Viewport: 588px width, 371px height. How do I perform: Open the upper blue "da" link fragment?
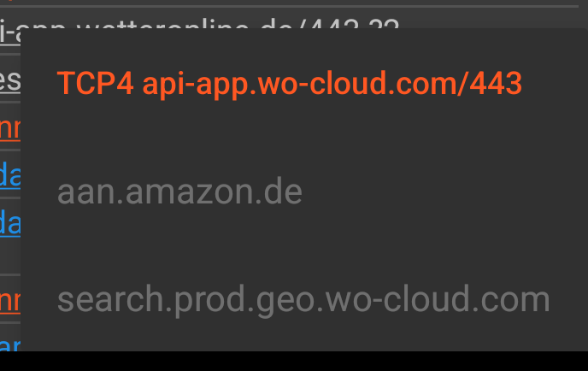click(10, 174)
